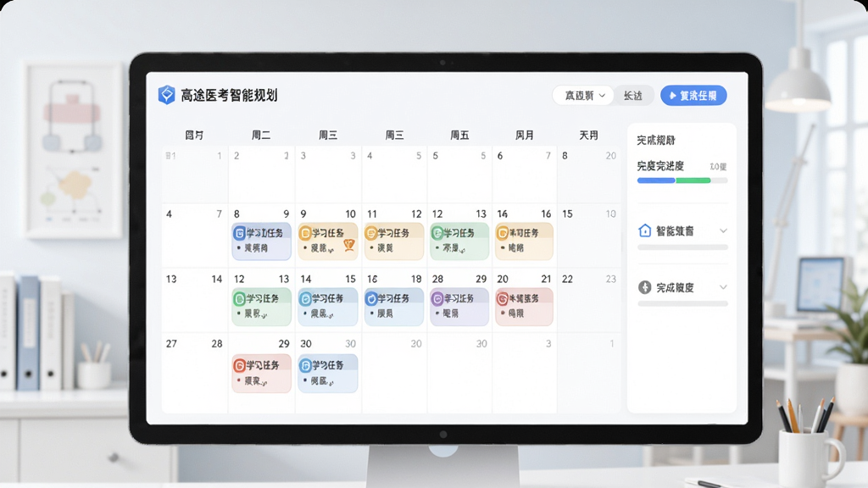Click blue study task icon on the 8th
The image size is (868, 488).
(239, 233)
